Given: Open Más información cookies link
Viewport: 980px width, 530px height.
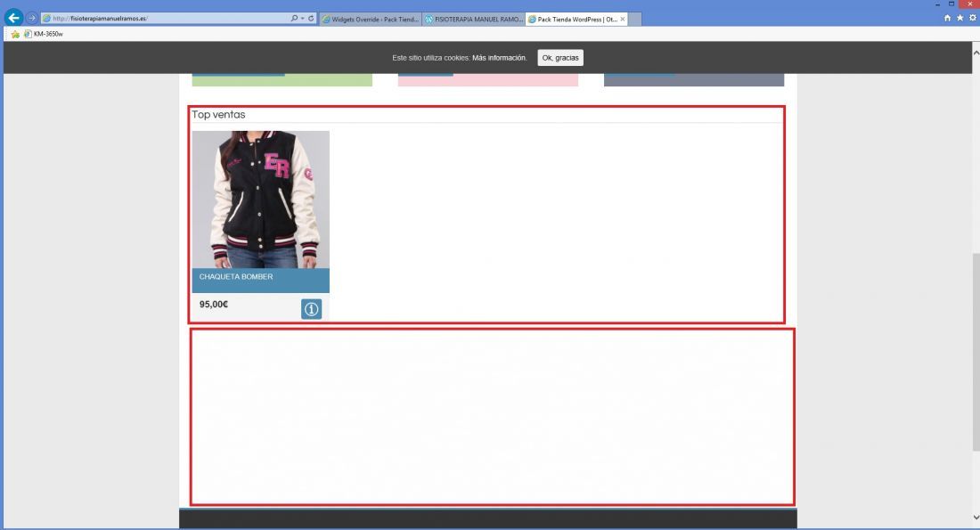Looking at the screenshot, I should click(x=500, y=58).
